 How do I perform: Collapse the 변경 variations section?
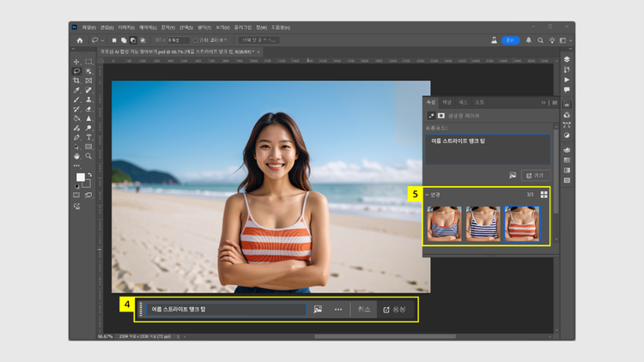[x=427, y=195]
